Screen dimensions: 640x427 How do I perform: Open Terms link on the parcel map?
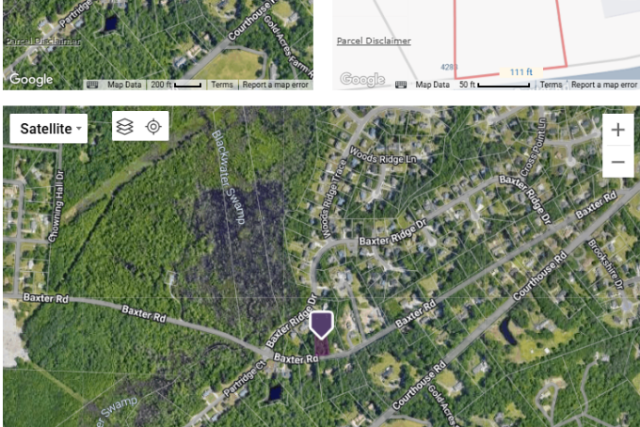click(x=551, y=85)
